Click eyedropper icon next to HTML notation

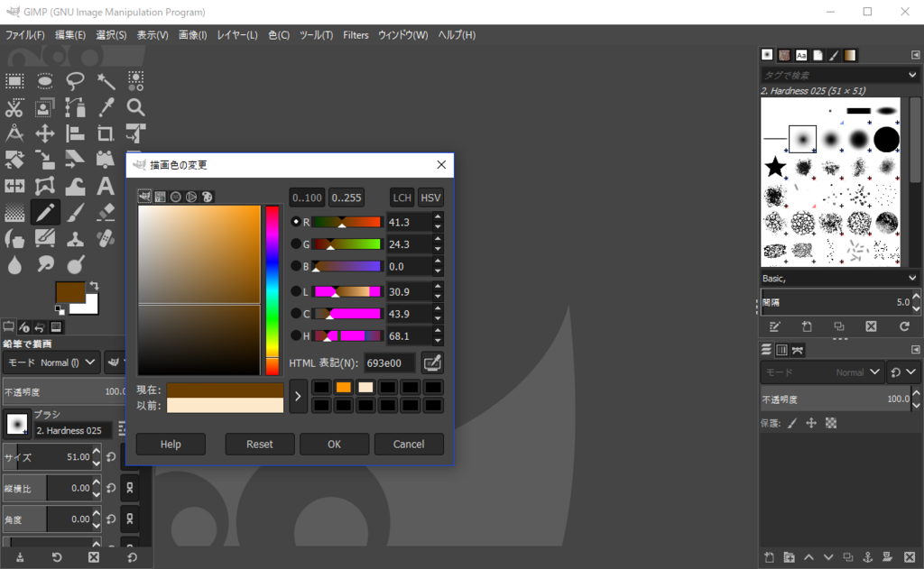click(x=432, y=363)
